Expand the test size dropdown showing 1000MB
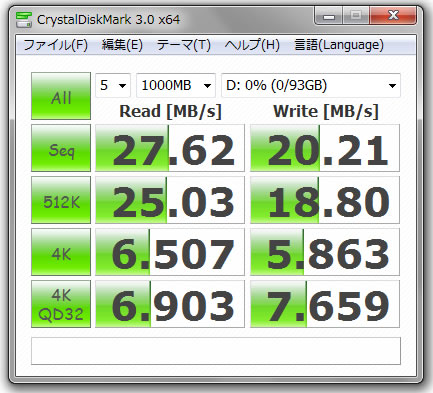This screenshot has width=433, height=393. (x=176, y=86)
